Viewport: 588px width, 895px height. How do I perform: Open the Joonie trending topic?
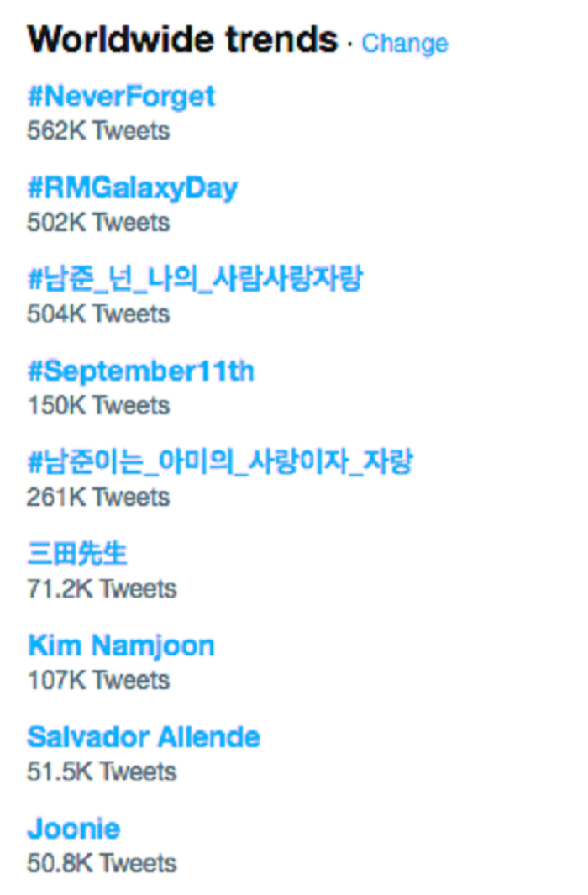(x=74, y=828)
